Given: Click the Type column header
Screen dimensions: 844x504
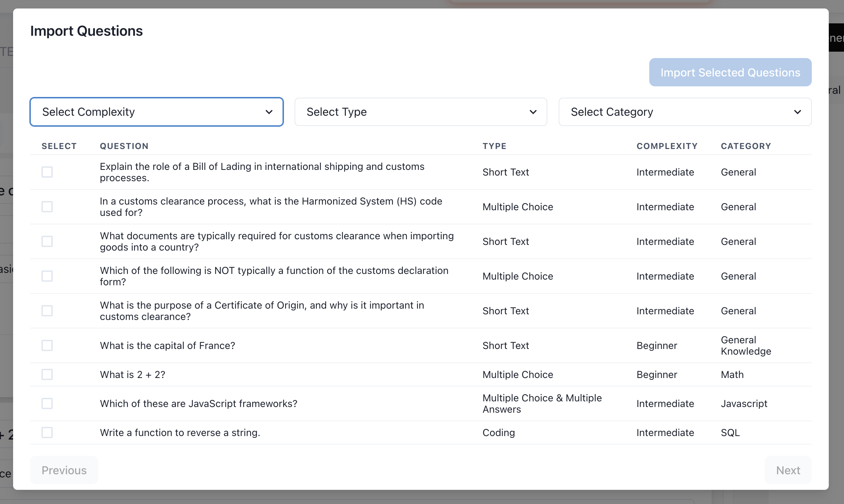Looking at the screenshot, I should coord(494,146).
